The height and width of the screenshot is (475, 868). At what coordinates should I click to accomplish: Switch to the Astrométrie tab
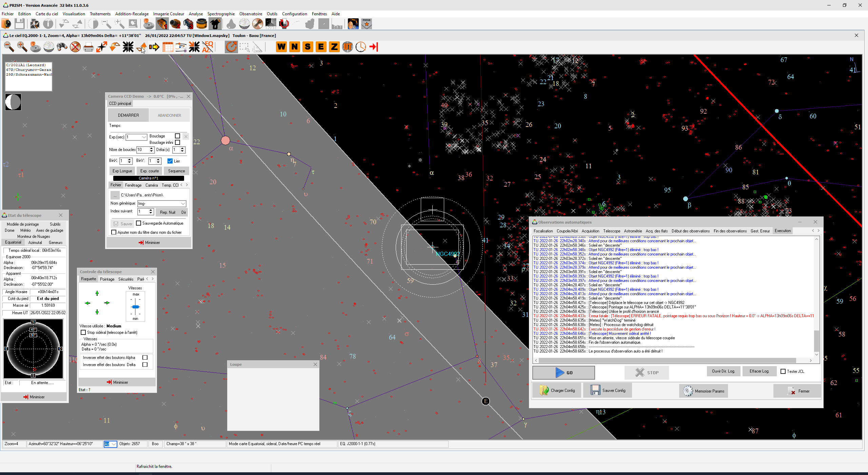[x=633, y=231]
